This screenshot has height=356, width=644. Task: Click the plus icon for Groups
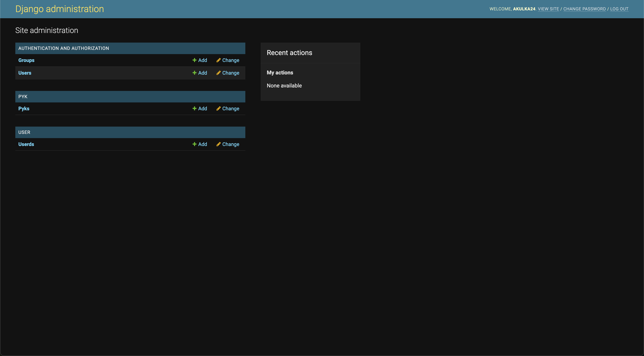[194, 60]
